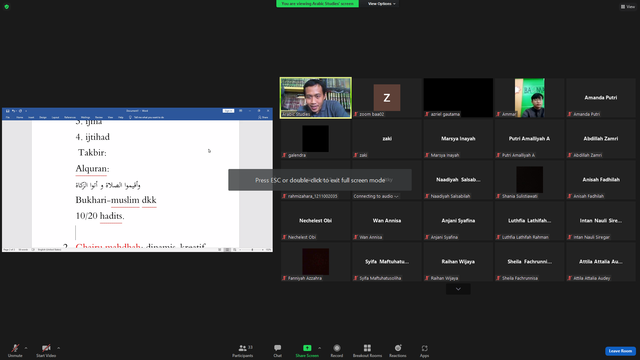
Task: Select Raihan Wijaya's participant tile
Action: click(x=458, y=262)
